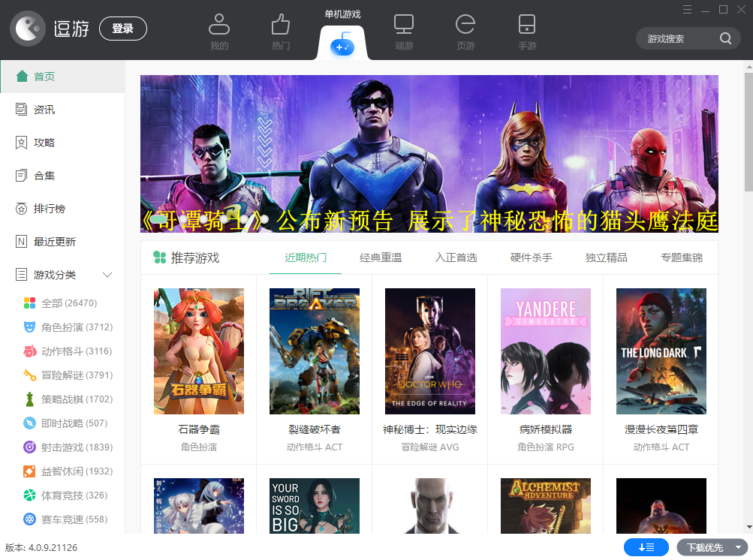
Task: Select the 手游 mobile icon
Action: pyautogui.click(x=527, y=26)
